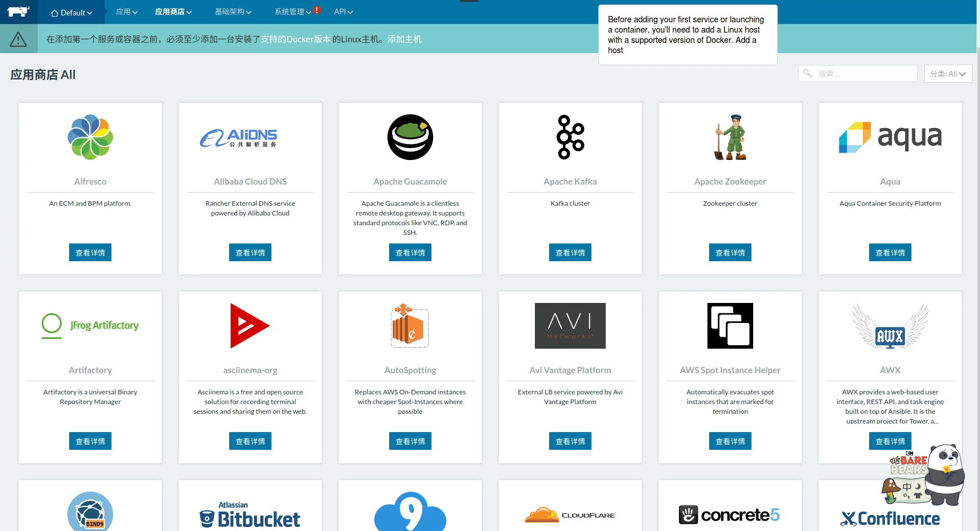This screenshot has height=531, width=980.
Task: View details for Apache Zookeeper
Action: click(x=730, y=253)
